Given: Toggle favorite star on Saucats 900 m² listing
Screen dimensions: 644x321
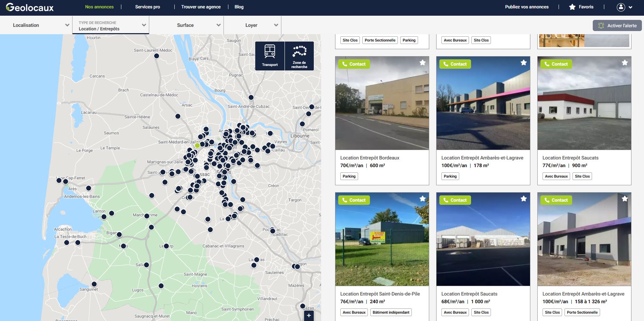Looking at the screenshot, I should click(x=624, y=63).
